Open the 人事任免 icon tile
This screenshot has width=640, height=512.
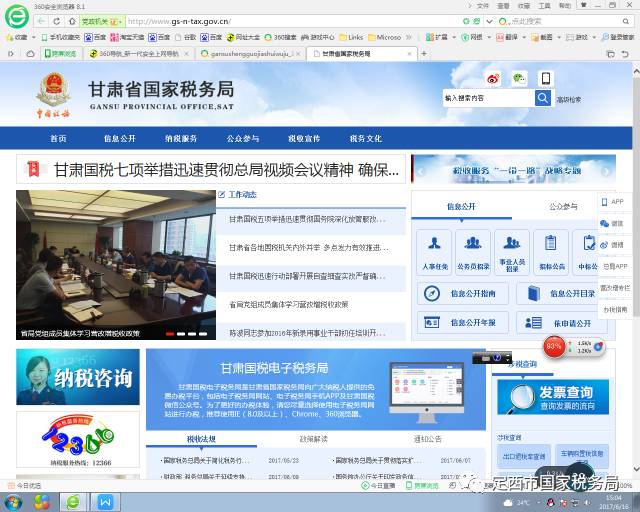tap(435, 250)
